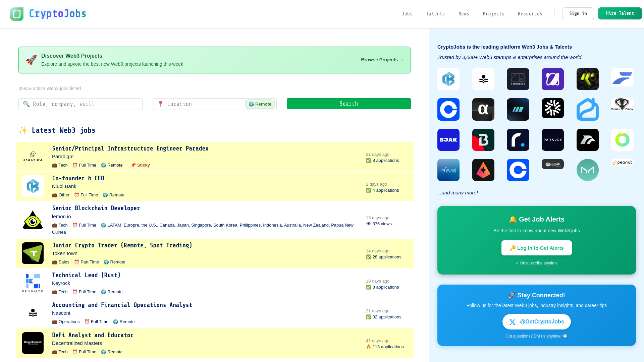Click the orange-red triangle company logo
Viewport: 644px width, 362px height.
click(x=483, y=170)
